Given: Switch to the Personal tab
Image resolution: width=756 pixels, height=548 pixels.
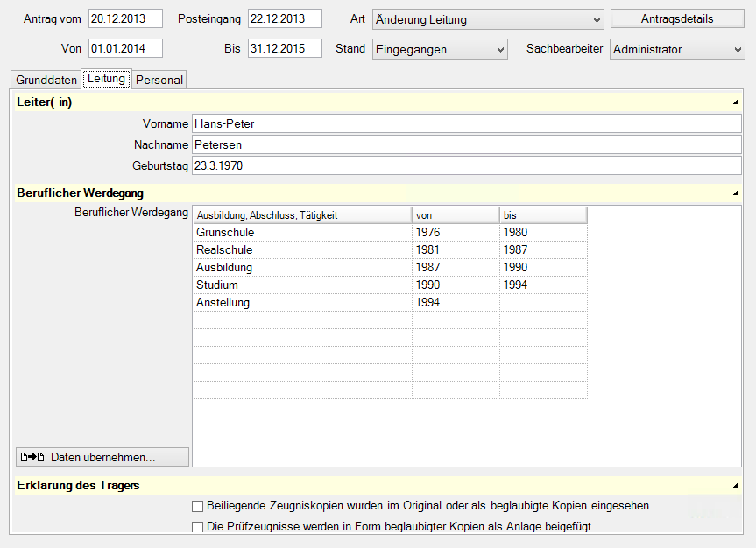Looking at the screenshot, I should pos(159,80).
